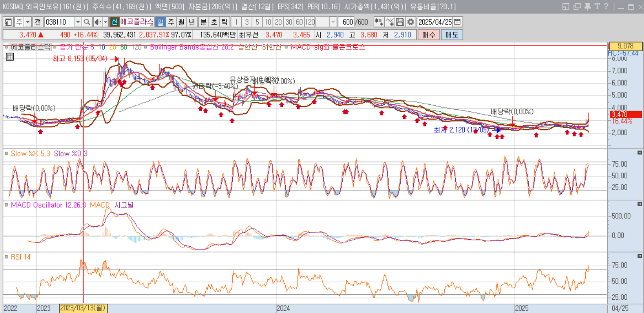The image size is (644, 313).
Task: Open the dropdown arrow beside the speaker icon
Action: tap(106, 22)
